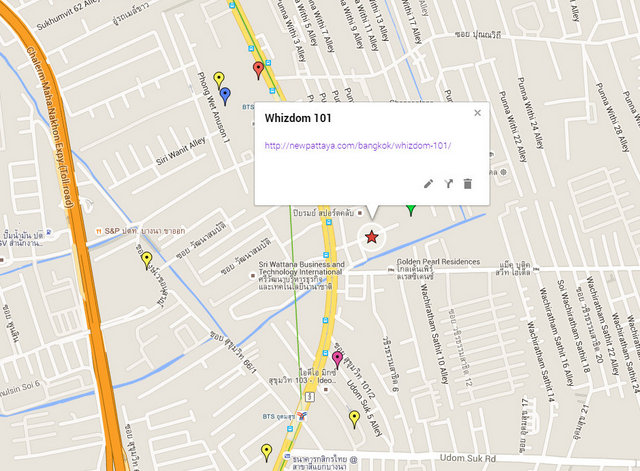Click the Udom Suk 5 Alley label
Screen dimensions: 640x471
pyautogui.click(x=364, y=409)
